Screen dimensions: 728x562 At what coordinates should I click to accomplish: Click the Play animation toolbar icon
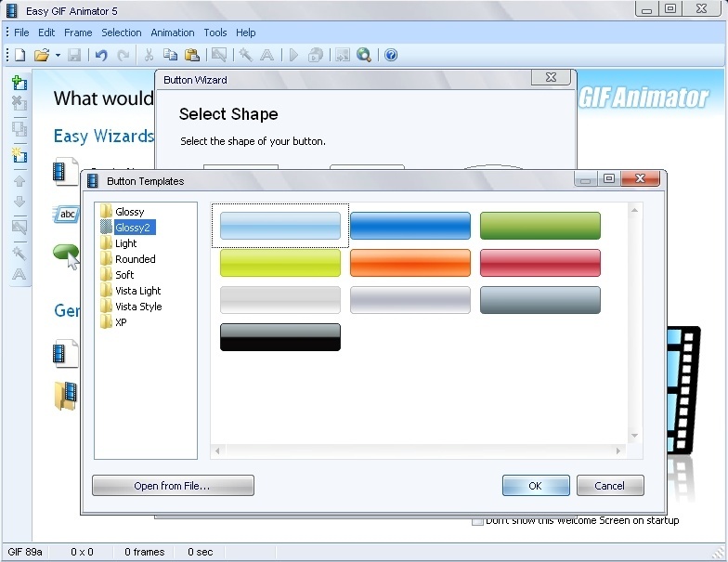click(293, 55)
